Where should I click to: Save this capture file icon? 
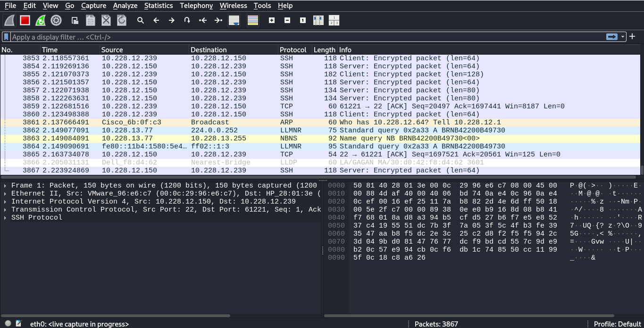pyautogui.click(x=91, y=20)
